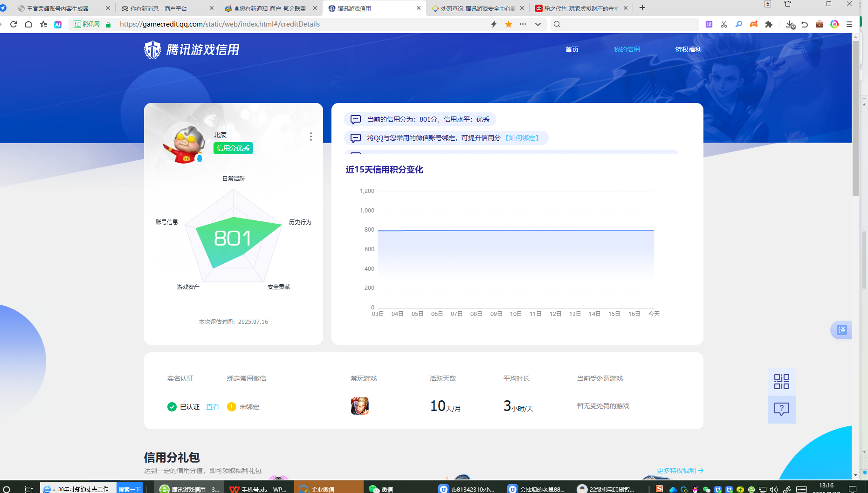
Task: Click the purple translate extension icon
Action: (x=709, y=24)
